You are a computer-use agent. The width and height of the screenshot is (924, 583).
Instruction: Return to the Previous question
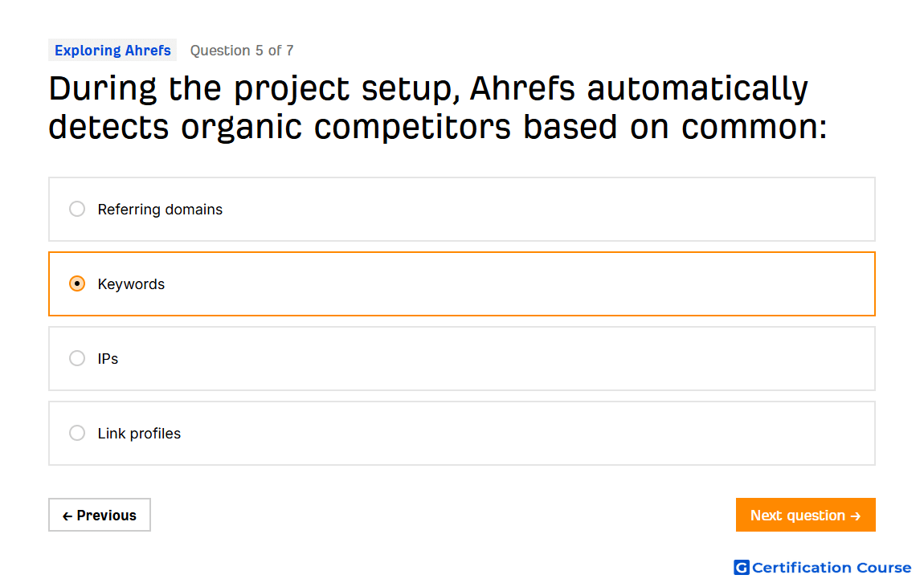(x=100, y=516)
